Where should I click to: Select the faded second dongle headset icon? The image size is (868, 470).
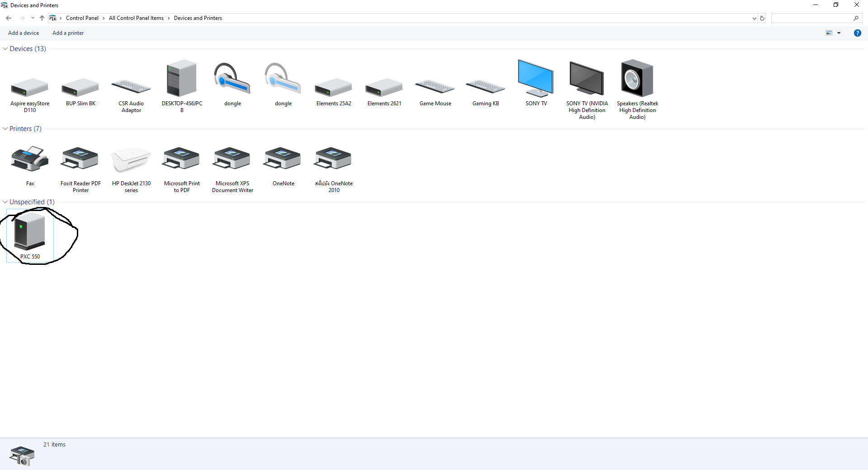pos(283,78)
